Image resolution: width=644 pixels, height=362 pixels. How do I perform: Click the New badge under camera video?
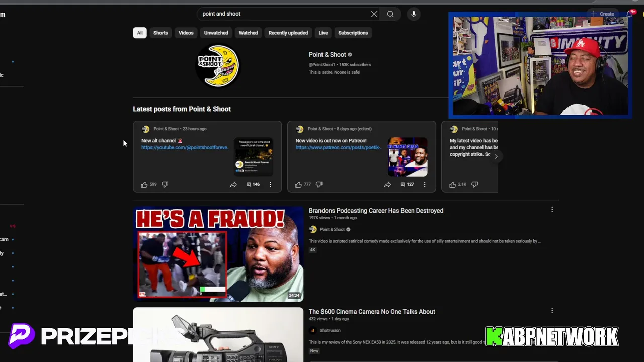tap(314, 351)
